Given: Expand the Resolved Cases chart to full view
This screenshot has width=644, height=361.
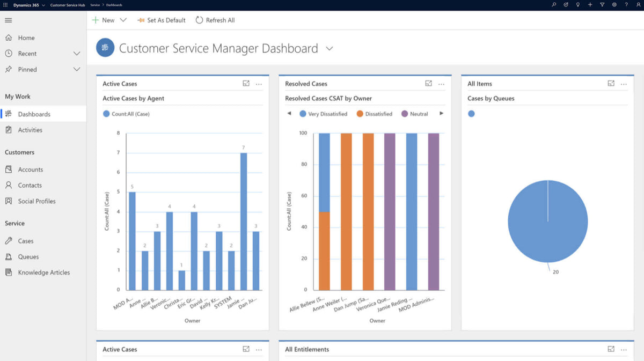Looking at the screenshot, I should coord(428,84).
